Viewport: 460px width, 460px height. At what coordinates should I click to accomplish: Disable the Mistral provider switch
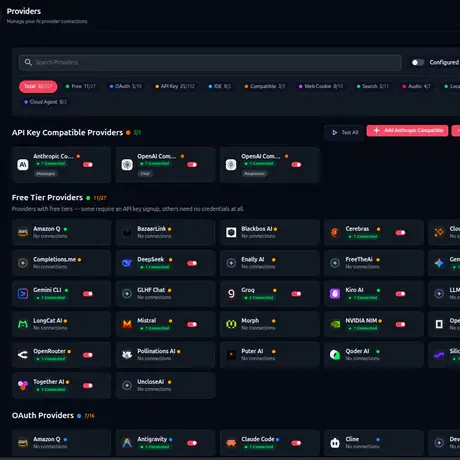click(x=192, y=324)
